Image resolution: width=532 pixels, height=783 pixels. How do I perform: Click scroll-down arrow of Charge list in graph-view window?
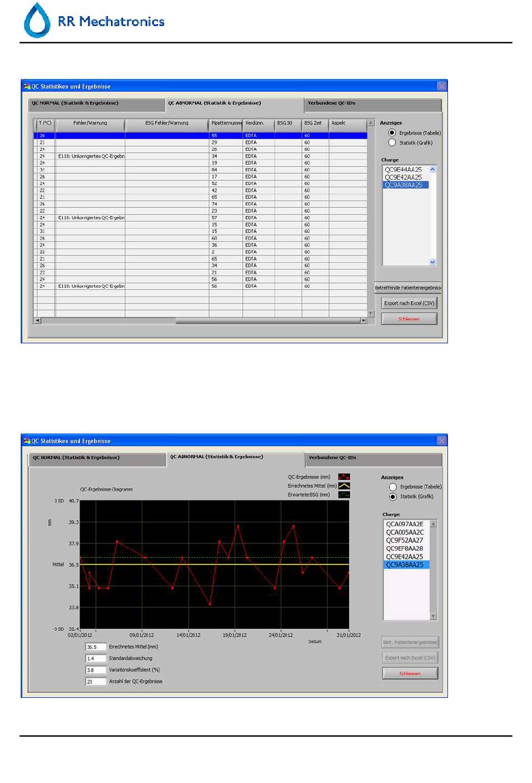pyautogui.click(x=433, y=617)
